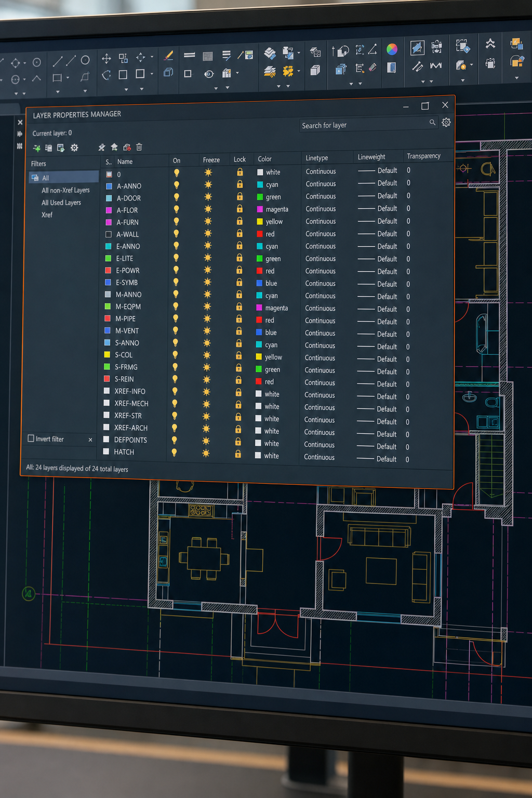Freeze the A-DOOR layer via sun icon
The height and width of the screenshot is (798, 532).
point(208,197)
